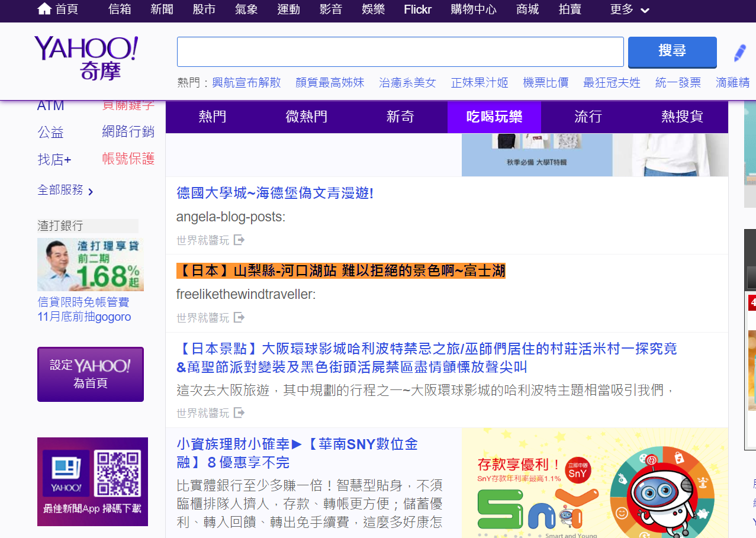Open 購物中心 in the top navigation
This screenshot has height=538, width=756.
[x=474, y=9]
